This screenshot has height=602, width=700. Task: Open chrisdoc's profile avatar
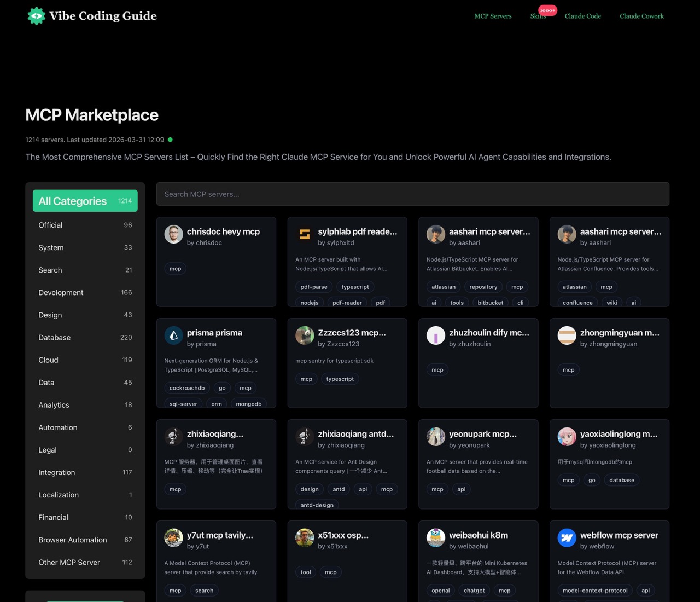pyautogui.click(x=174, y=234)
